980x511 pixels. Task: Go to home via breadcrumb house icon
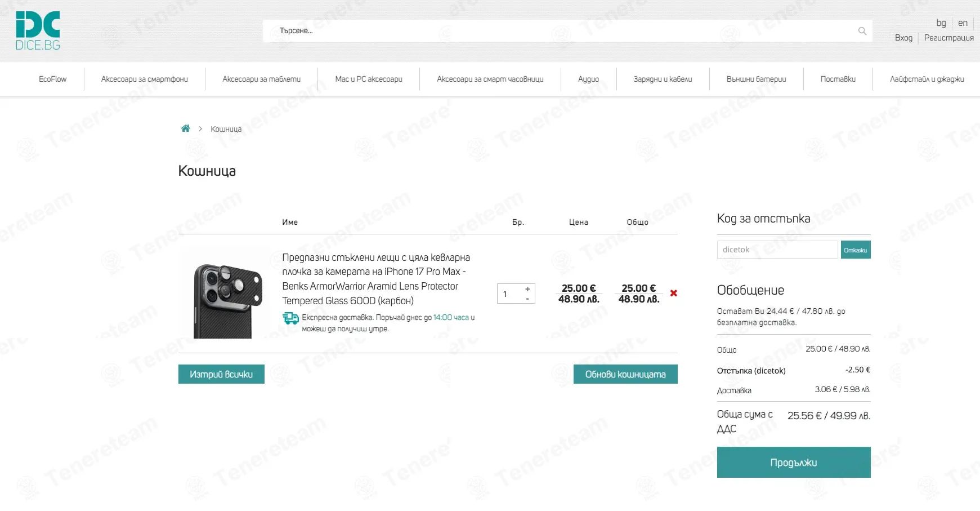pyautogui.click(x=185, y=128)
